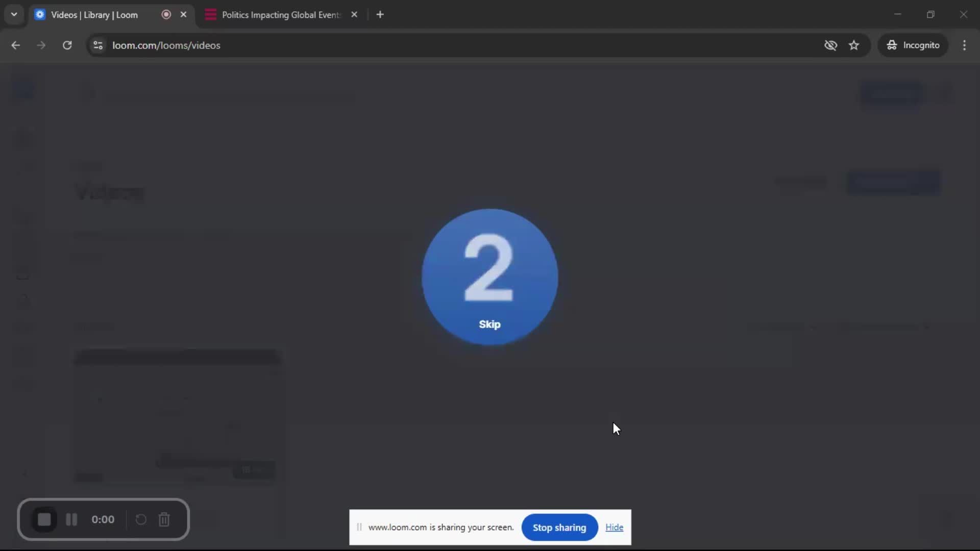
Task: Navigate back to the previous page
Action: click(x=15, y=45)
